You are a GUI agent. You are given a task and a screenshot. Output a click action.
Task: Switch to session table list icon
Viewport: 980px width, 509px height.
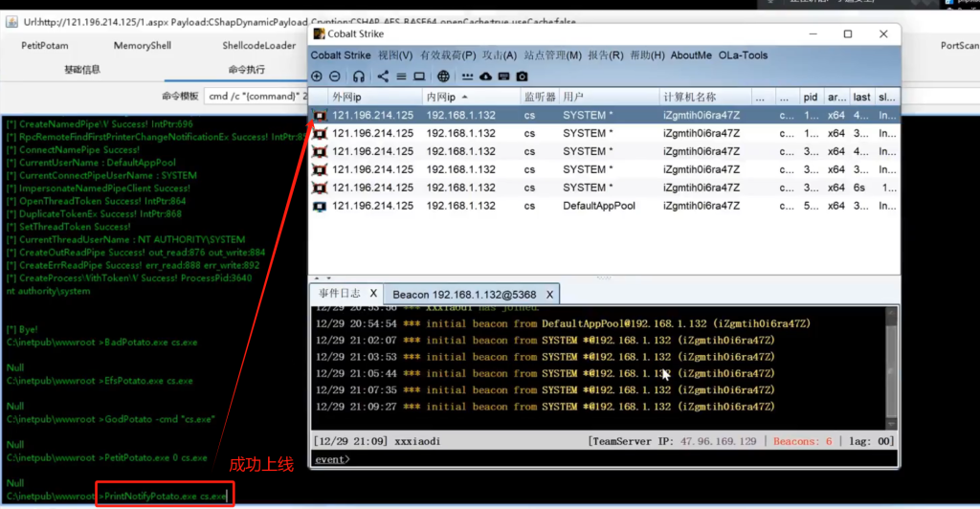tap(401, 77)
